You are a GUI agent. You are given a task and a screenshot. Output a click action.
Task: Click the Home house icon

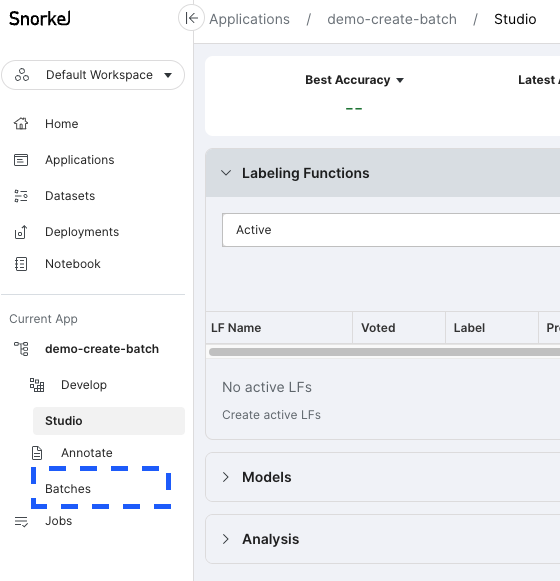click(x=21, y=123)
